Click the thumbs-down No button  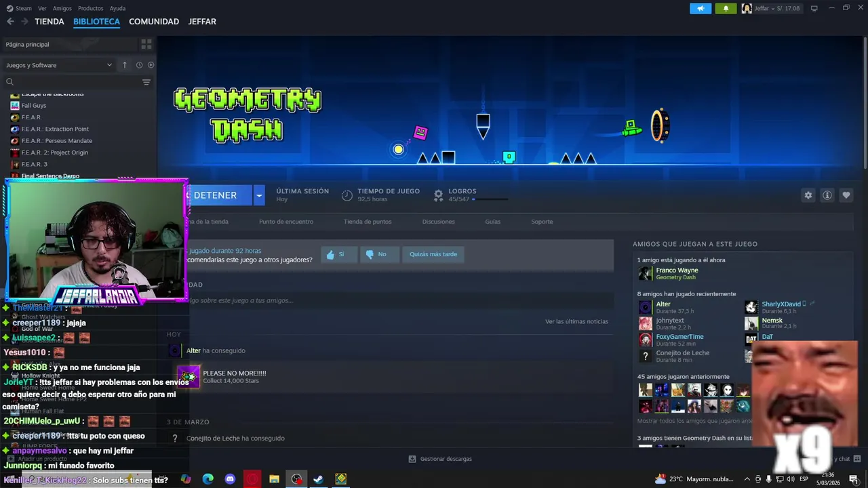point(378,254)
